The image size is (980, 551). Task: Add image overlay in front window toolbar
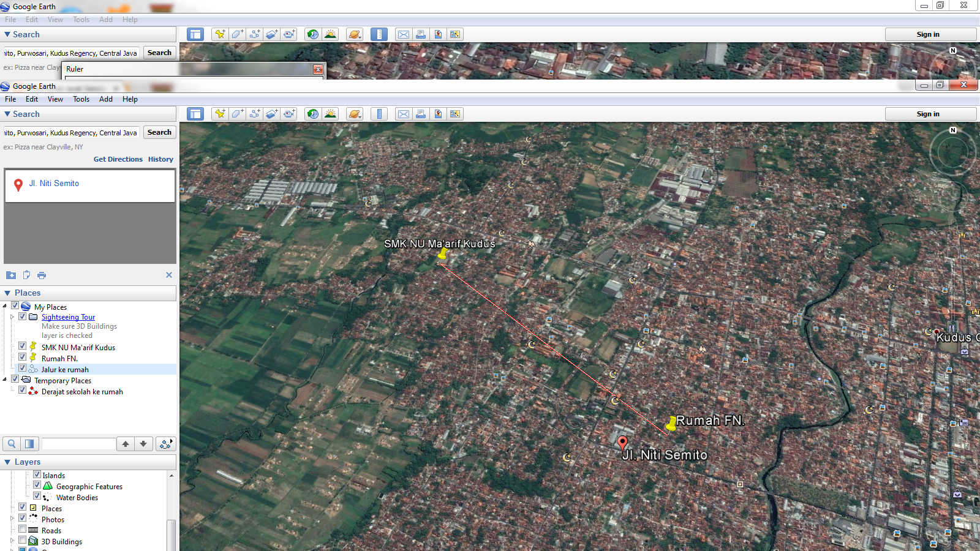(x=272, y=114)
